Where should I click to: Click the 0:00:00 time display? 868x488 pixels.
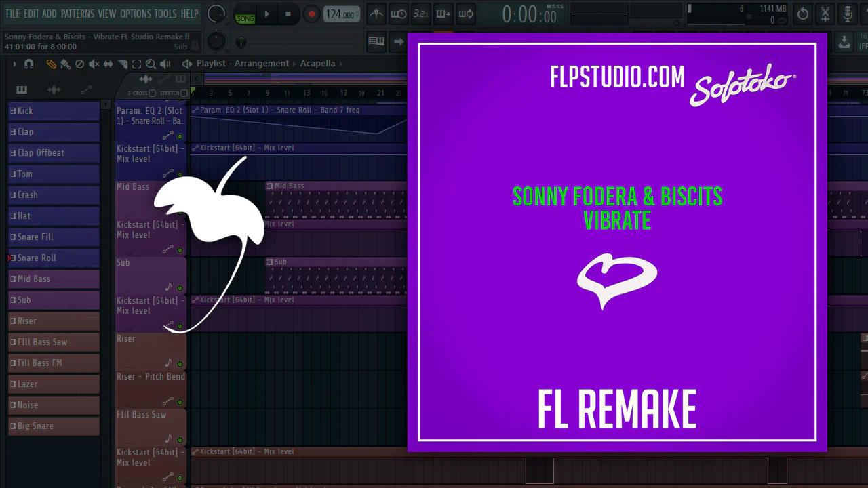[530, 14]
